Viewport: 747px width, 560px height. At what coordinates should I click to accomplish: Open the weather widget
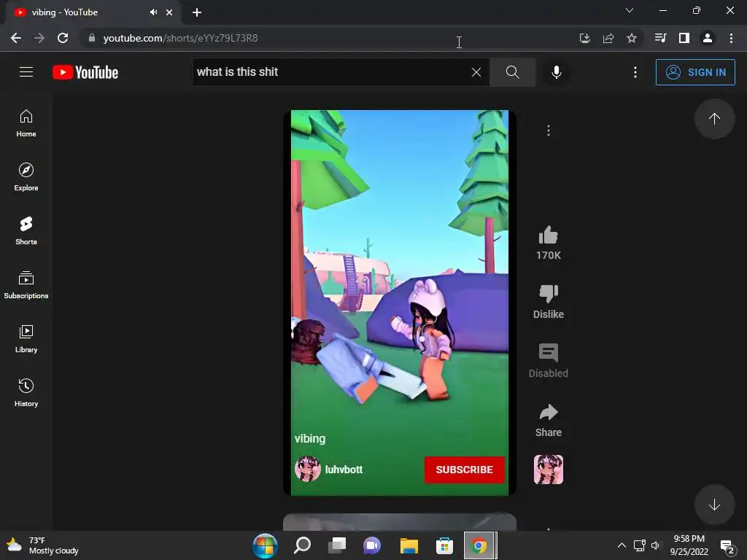point(42,545)
